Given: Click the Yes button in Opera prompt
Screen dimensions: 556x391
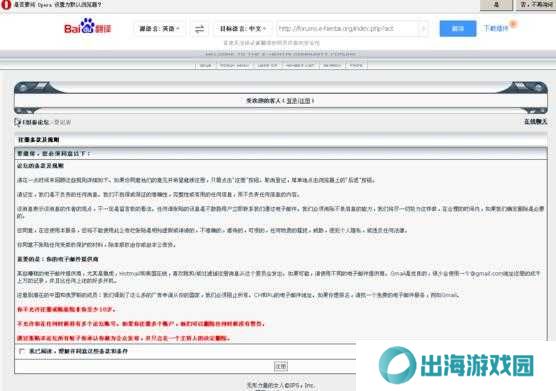Looking at the screenshot, I should click(x=496, y=5).
